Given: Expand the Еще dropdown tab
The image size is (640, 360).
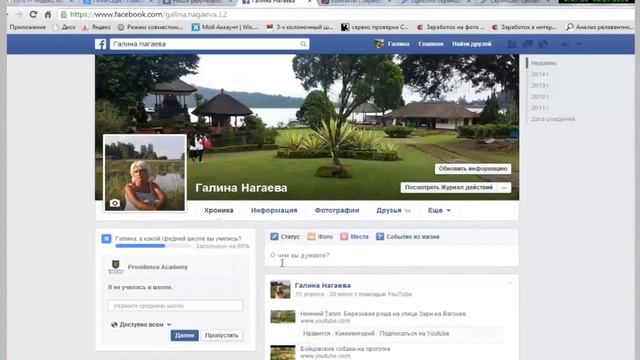Looking at the screenshot, I should pos(439,210).
